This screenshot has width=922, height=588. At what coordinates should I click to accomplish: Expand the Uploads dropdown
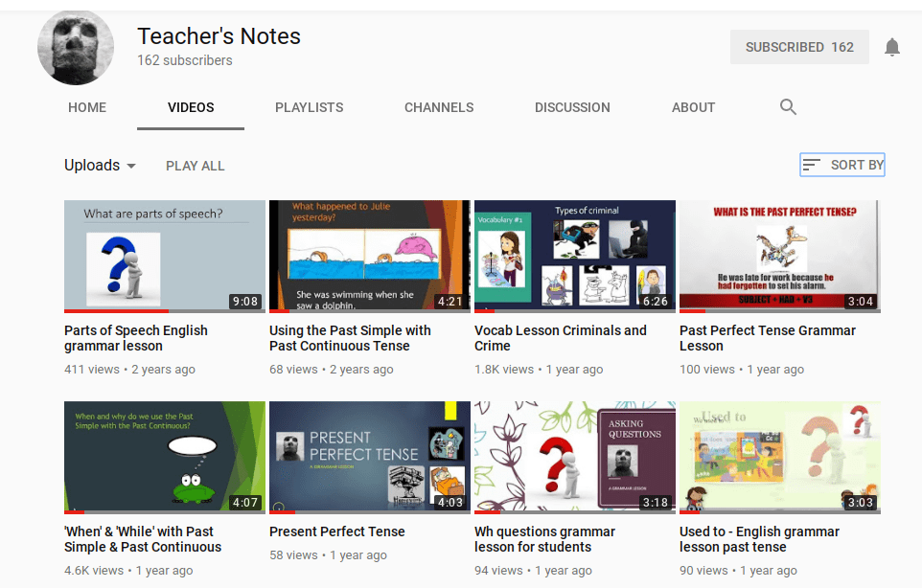(x=100, y=165)
